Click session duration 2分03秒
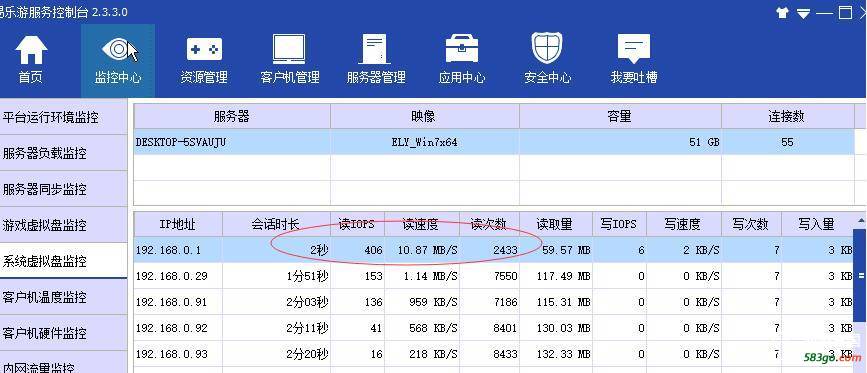Viewport: 867px width, 373px height. pos(307,302)
